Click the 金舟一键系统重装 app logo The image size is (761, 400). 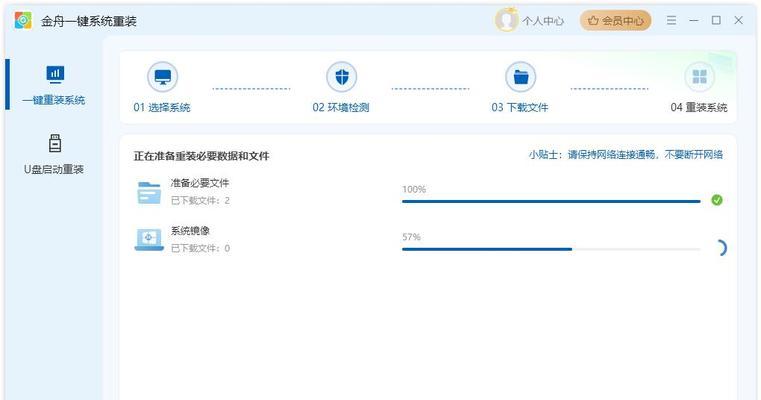[x=23, y=20]
